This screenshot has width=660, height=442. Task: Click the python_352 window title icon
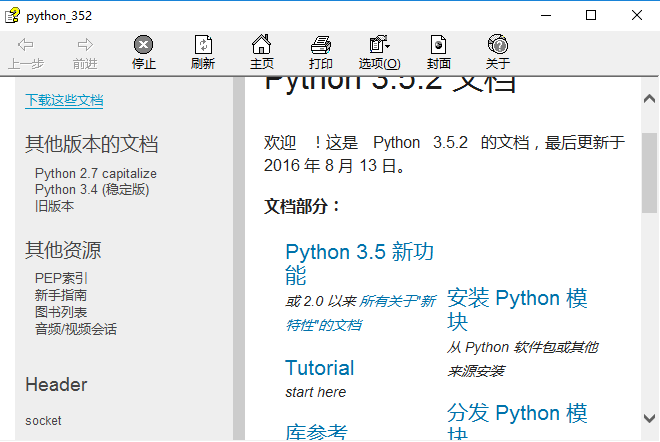(x=14, y=15)
